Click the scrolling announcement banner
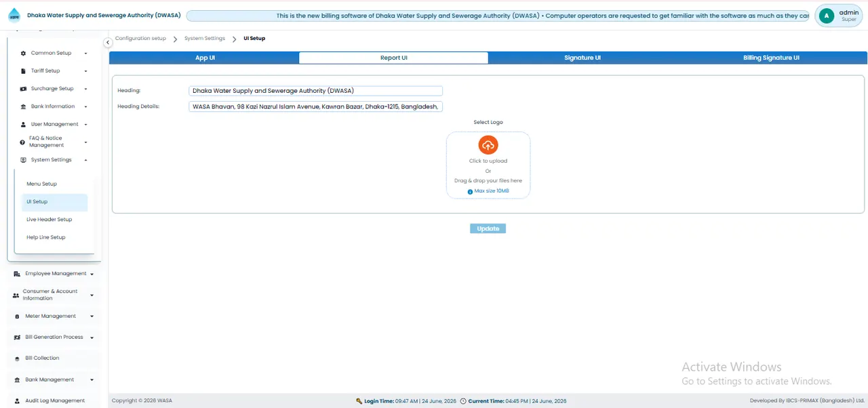Viewport: 868px width, 408px height. [x=498, y=16]
